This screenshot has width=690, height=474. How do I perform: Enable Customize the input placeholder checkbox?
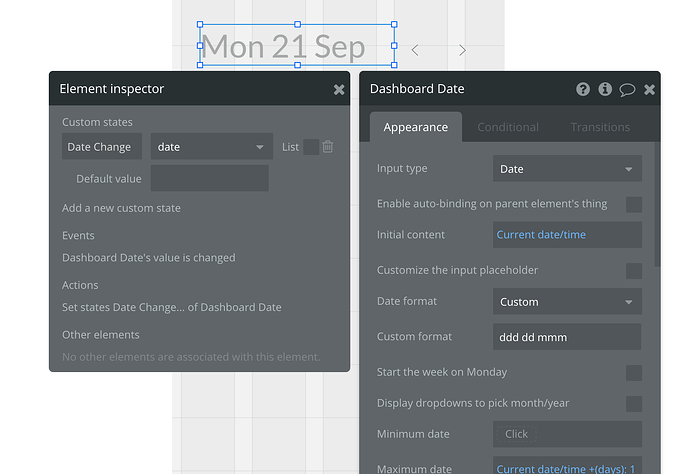coord(633,270)
